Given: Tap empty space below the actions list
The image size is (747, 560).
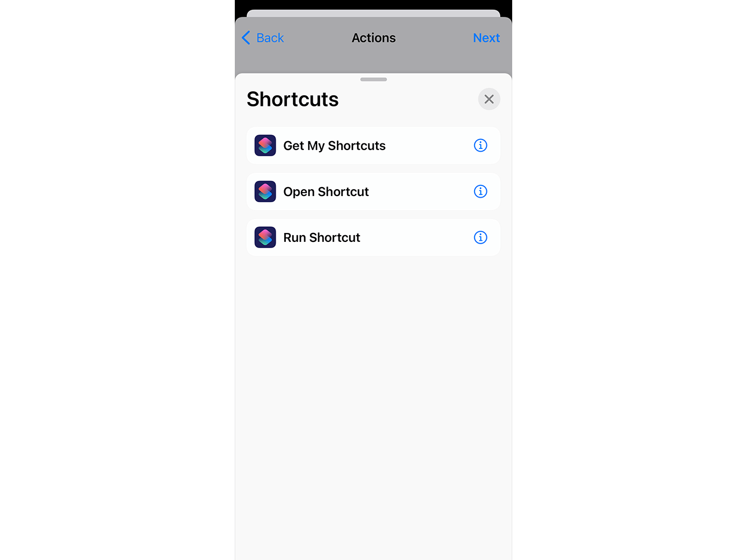Looking at the screenshot, I should tap(373, 403).
